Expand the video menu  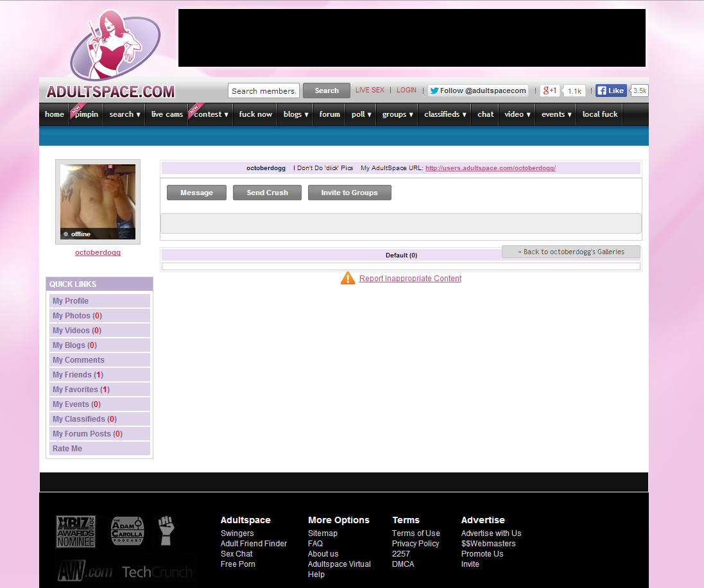point(517,114)
